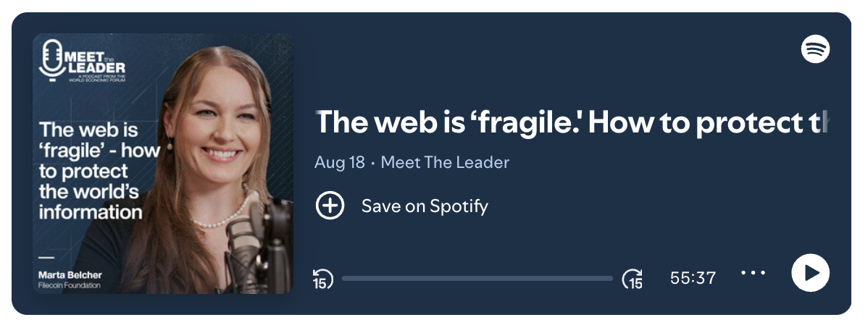Click the 55:37 duration time

click(693, 278)
